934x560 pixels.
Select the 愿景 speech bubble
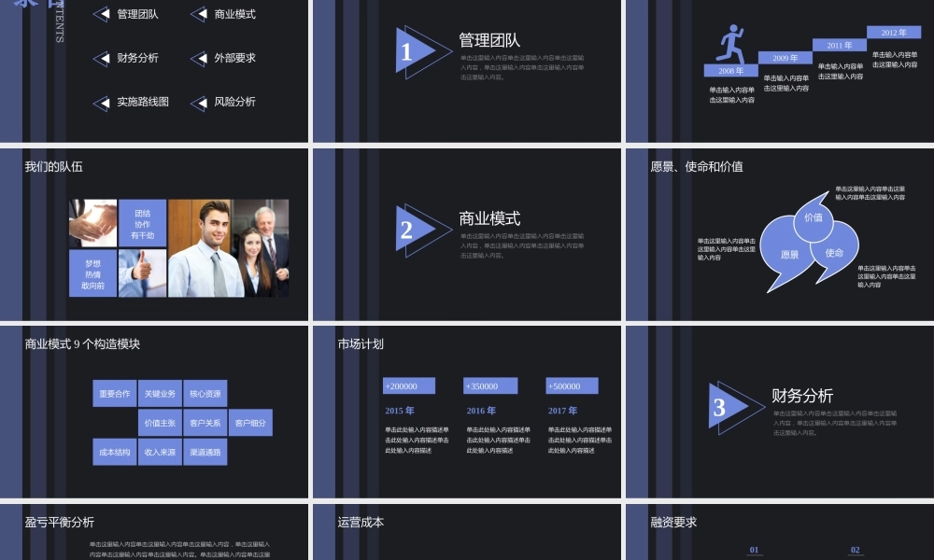[788, 254]
